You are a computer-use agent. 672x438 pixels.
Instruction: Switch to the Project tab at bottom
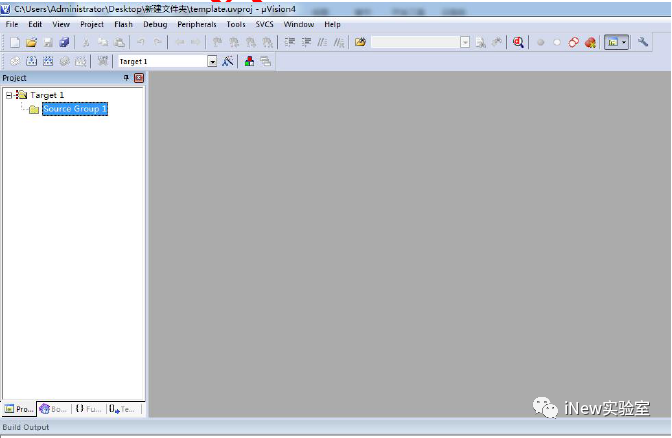19,409
